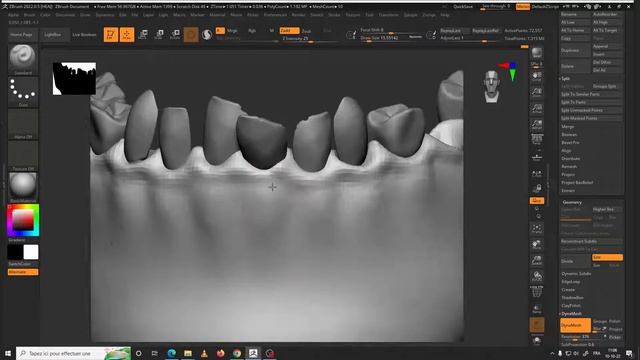Click the Sculptris Pro icon
This screenshot has height=360, width=640.
click(207, 35)
